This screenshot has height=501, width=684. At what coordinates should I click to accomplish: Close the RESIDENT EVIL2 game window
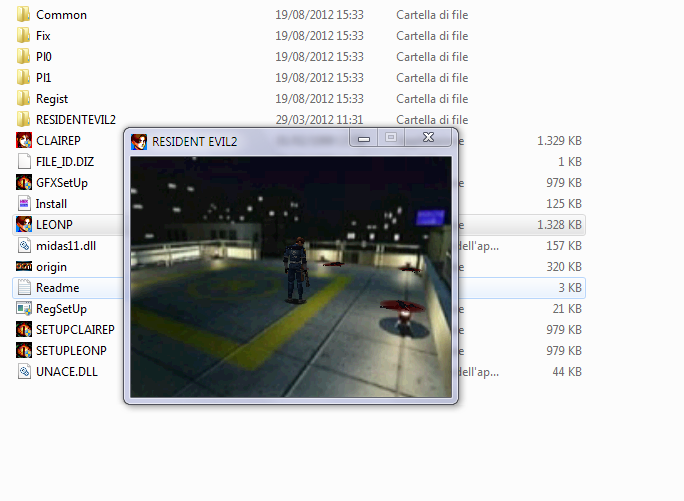428,137
